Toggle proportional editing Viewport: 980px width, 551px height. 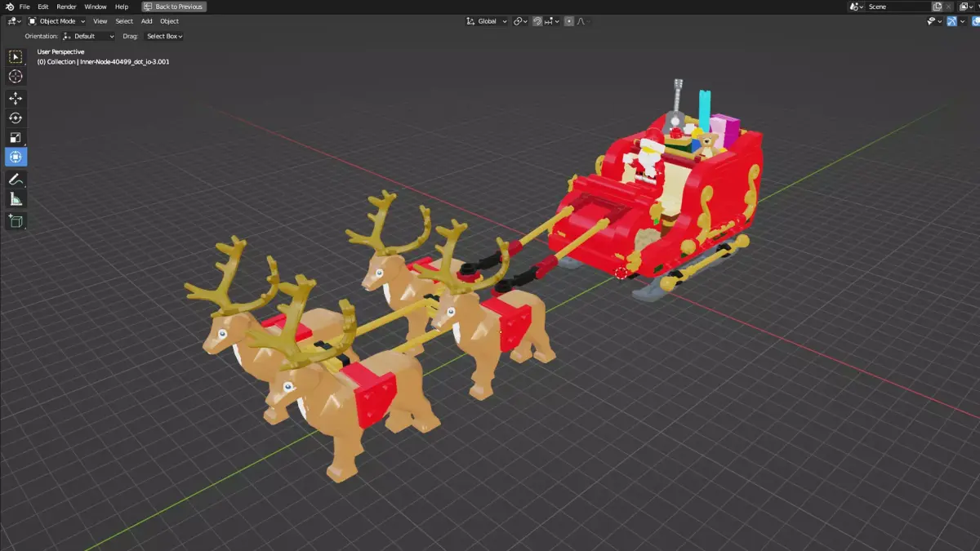pos(569,21)
